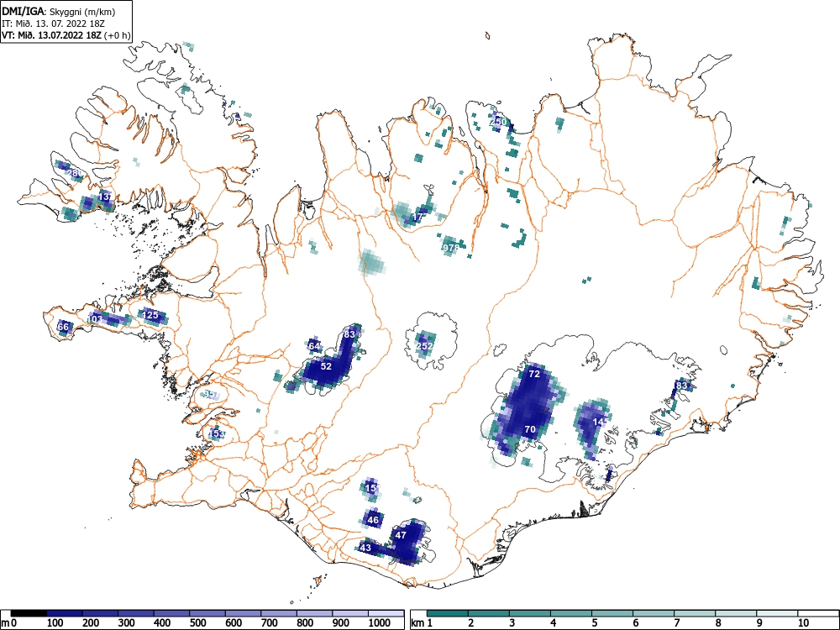Select the near-white swatch above km 9

(x=777, y=613)
